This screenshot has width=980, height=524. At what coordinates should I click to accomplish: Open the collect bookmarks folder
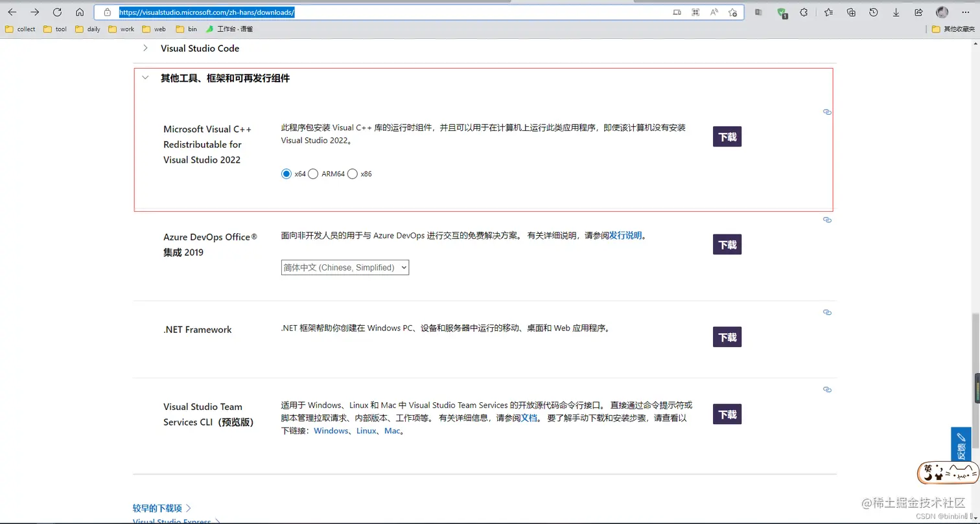(x=20, y=29)
